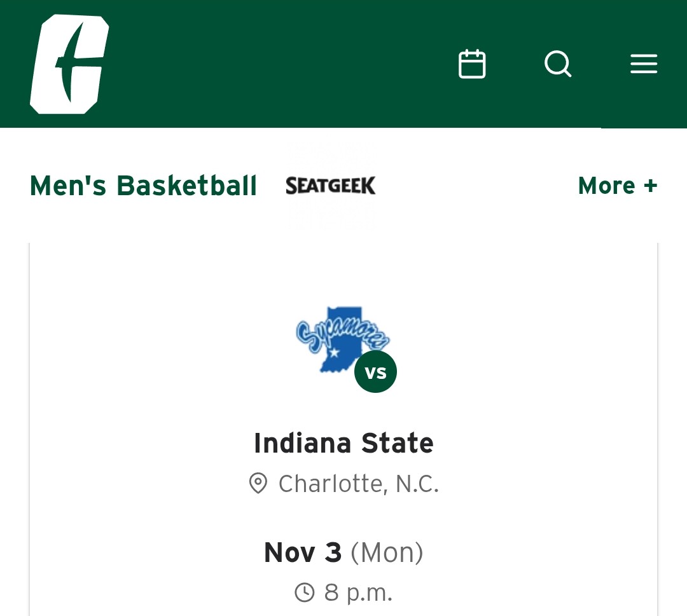Click the (Mon) day label
This screenshot has height=616, width=687.
[x=387, y=552]
